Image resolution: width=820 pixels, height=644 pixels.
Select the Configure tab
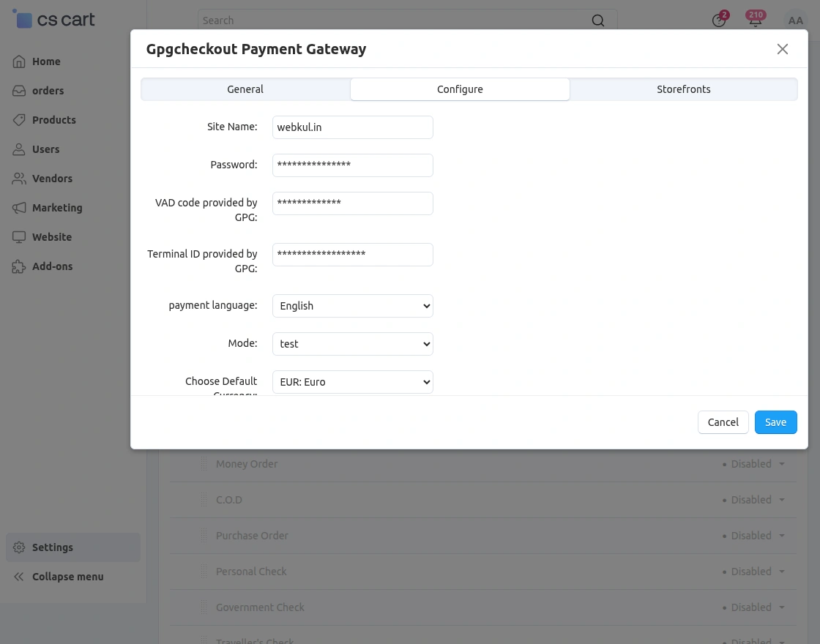point(460,89)
